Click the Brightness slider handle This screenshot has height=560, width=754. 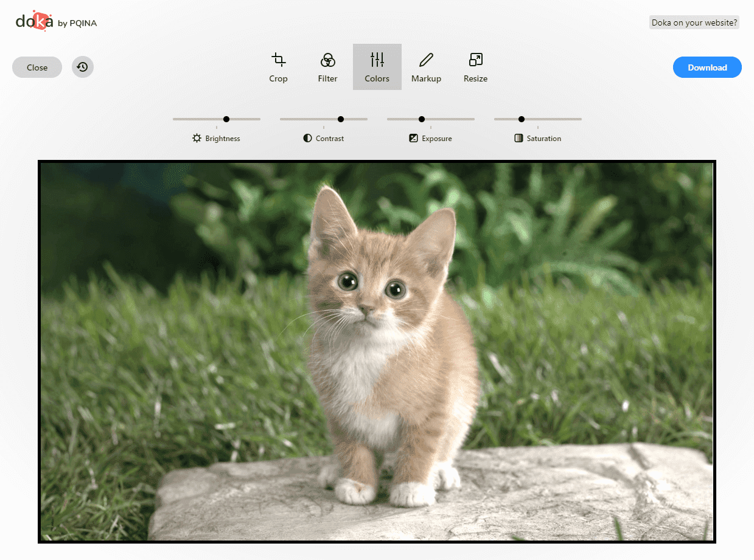coord(226,119)
